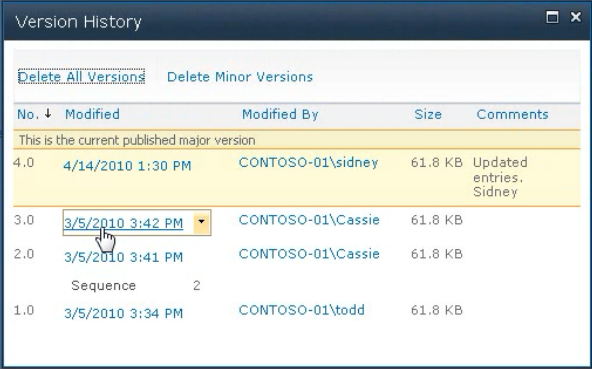Open the 3/5/2010 3:41 PM version
The image size is (592, 369).
click(x=123, y=257)
